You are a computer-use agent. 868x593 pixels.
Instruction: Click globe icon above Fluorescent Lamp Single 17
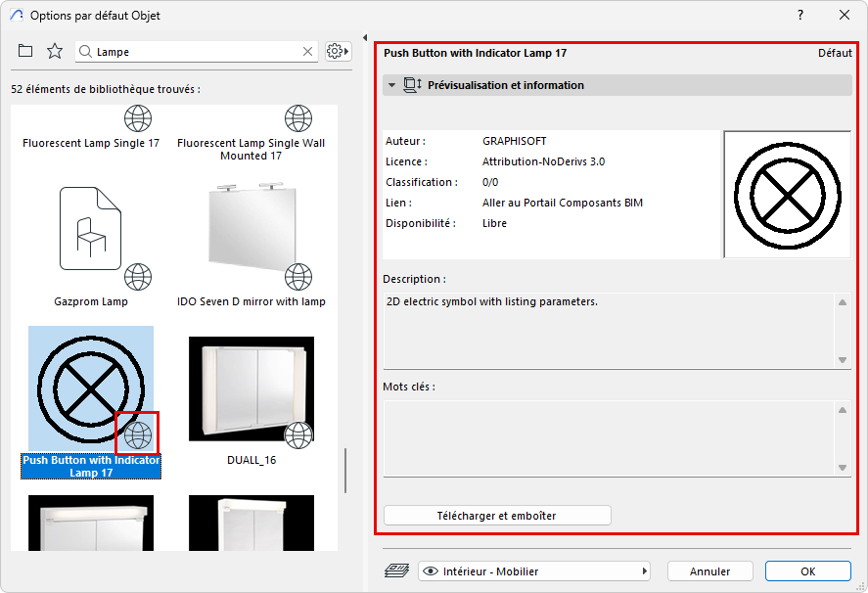(x=138, y=118)
